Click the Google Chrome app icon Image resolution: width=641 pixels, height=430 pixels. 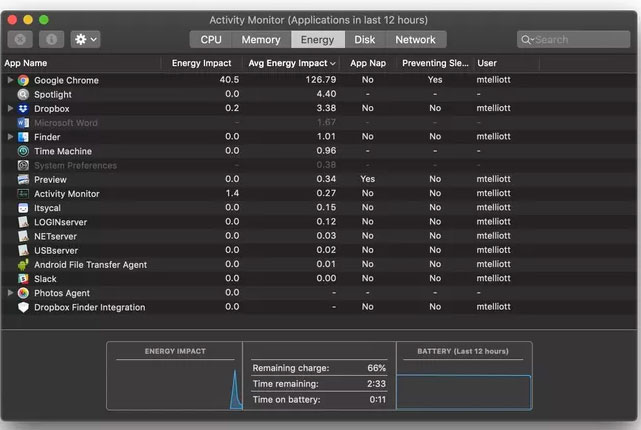coord(23,80)
